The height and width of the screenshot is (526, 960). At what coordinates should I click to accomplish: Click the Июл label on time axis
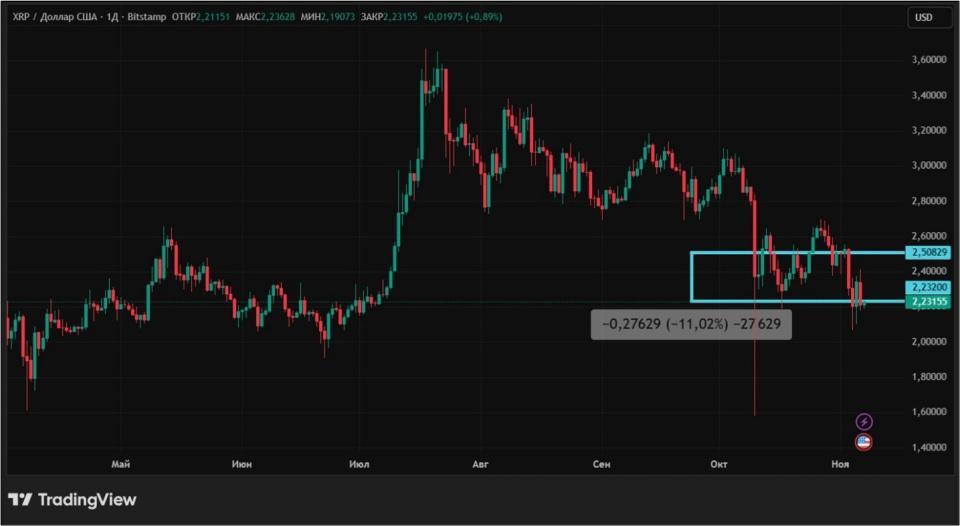point(361,464)
